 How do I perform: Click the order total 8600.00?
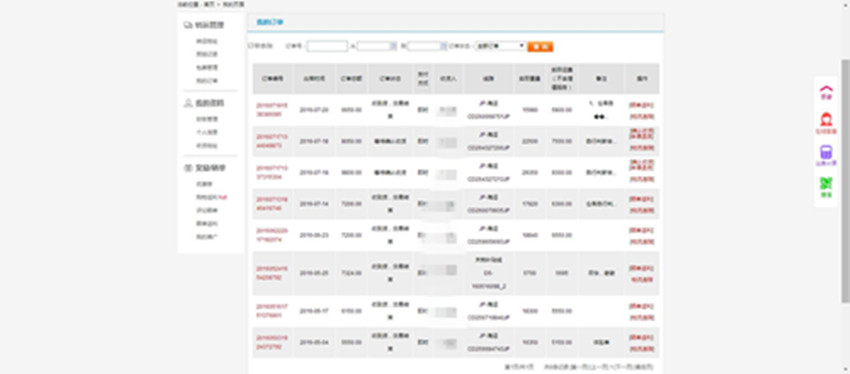coord(351,172)
